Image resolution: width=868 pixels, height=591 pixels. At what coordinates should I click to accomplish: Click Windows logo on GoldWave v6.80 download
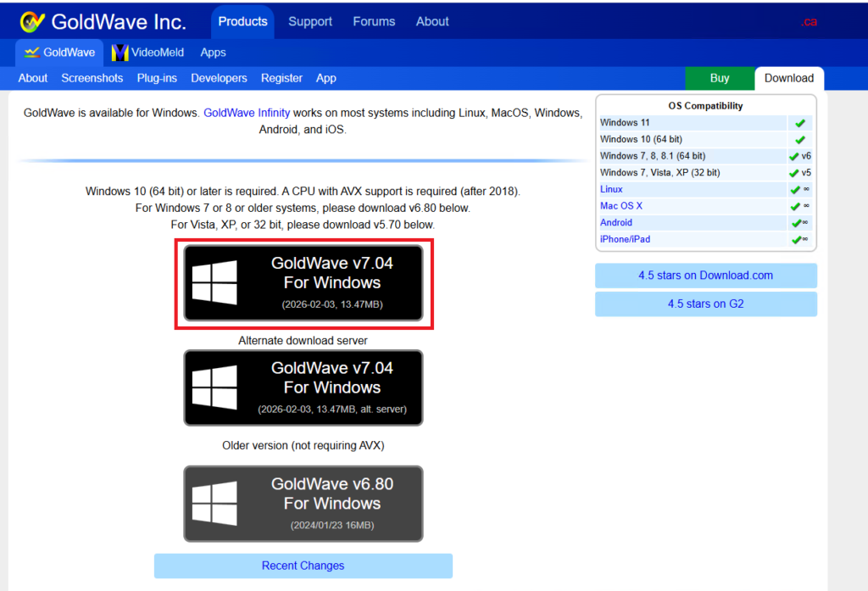pyautogui.click(x=214, y=504)
